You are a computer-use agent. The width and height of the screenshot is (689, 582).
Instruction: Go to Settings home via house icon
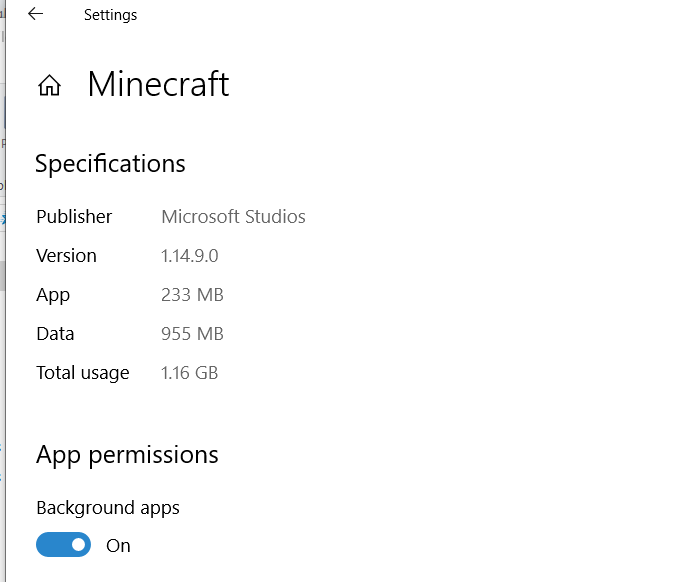pos(49,86)
